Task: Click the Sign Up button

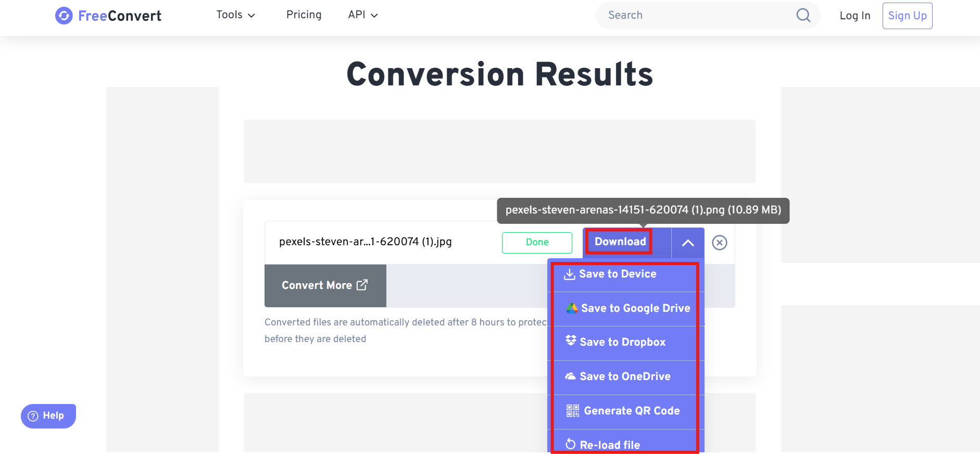Action: click(907, 16)
